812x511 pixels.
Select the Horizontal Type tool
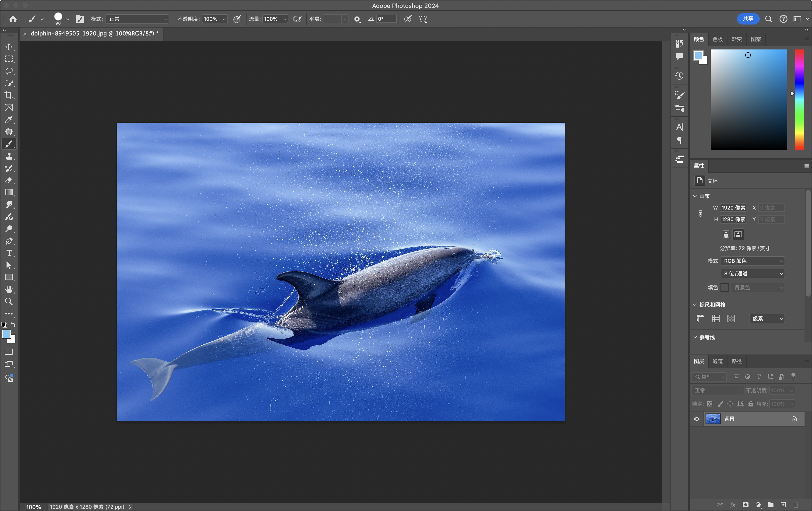coord(9,253)
